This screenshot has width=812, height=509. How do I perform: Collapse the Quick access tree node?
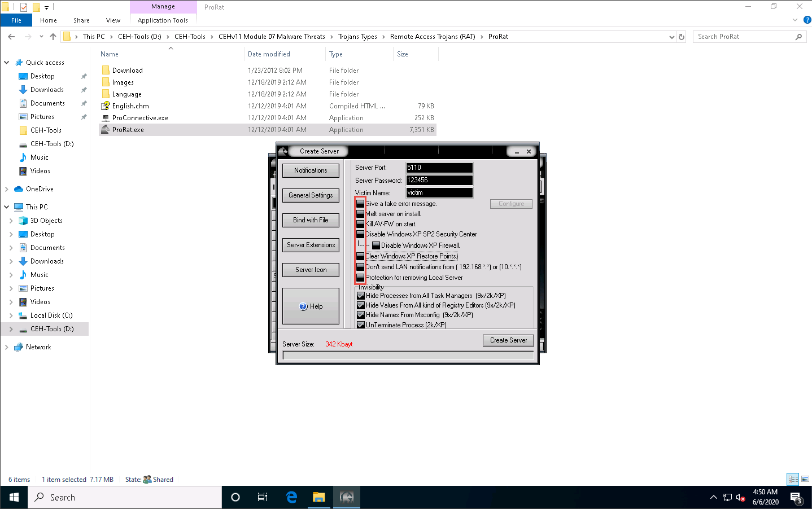(7, 63)
